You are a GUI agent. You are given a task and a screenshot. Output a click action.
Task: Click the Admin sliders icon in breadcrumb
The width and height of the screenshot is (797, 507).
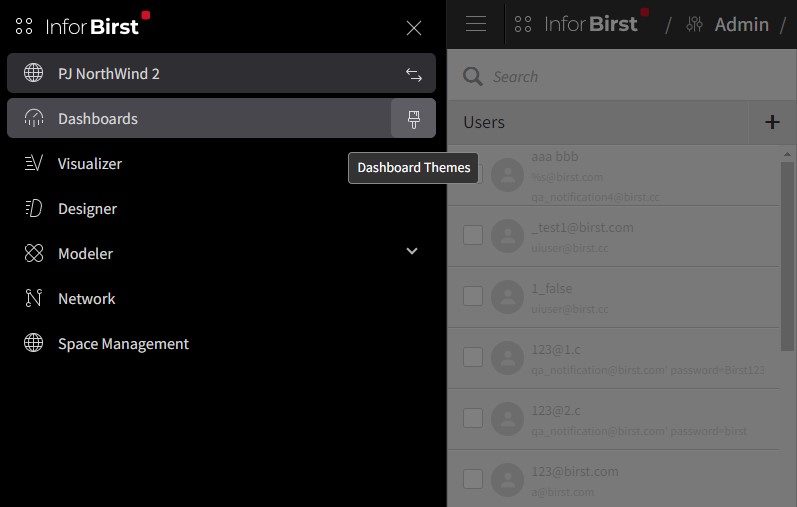tap(695, 24)
